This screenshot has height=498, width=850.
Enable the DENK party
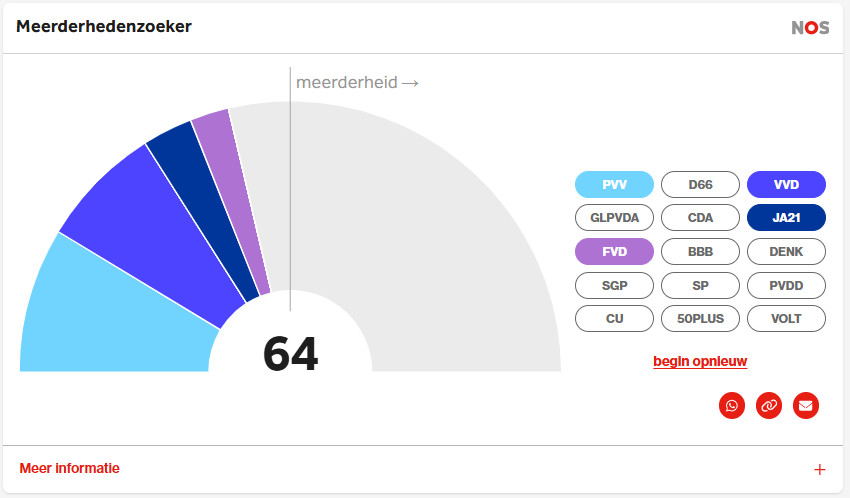pos(786,252)
